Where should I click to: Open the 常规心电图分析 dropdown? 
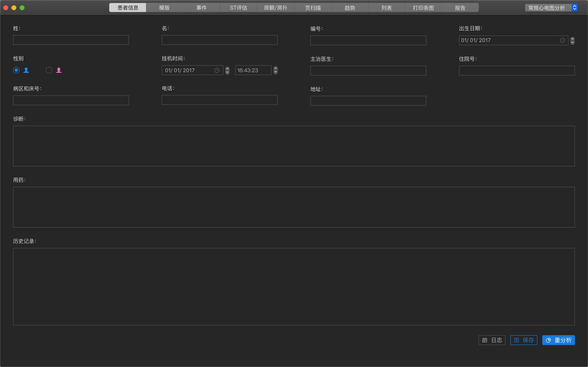551,8
